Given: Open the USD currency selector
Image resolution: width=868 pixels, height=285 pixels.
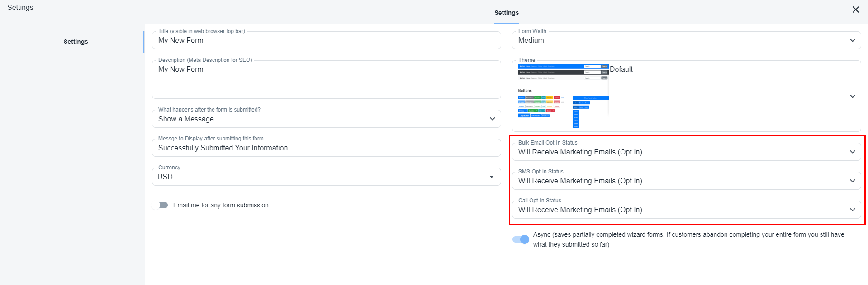Looking at the screenshot, I should point(317,177).
